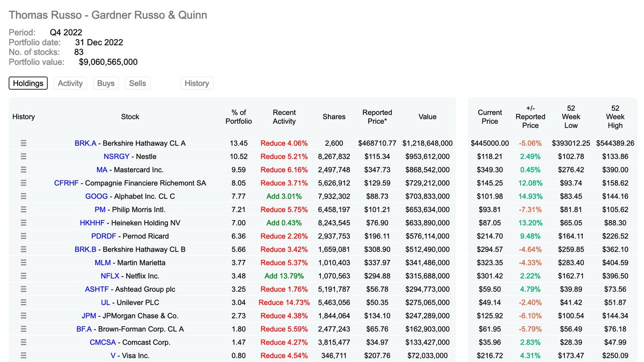Open MLM ticker link
The image size is (644, 362).
pyautogui.click(x=103, y=263)
